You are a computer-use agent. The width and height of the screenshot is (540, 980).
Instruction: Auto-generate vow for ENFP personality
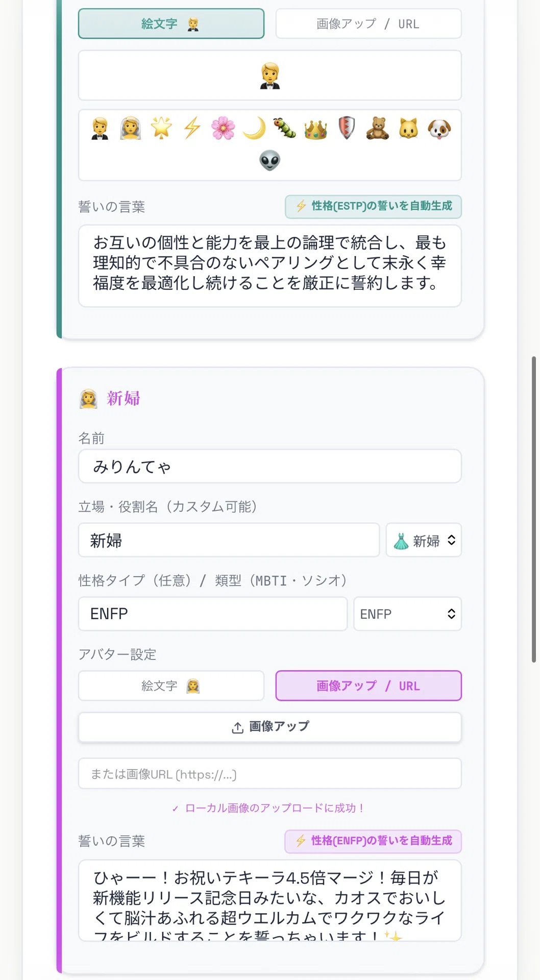pyautogui.click(x=373, y=841)
